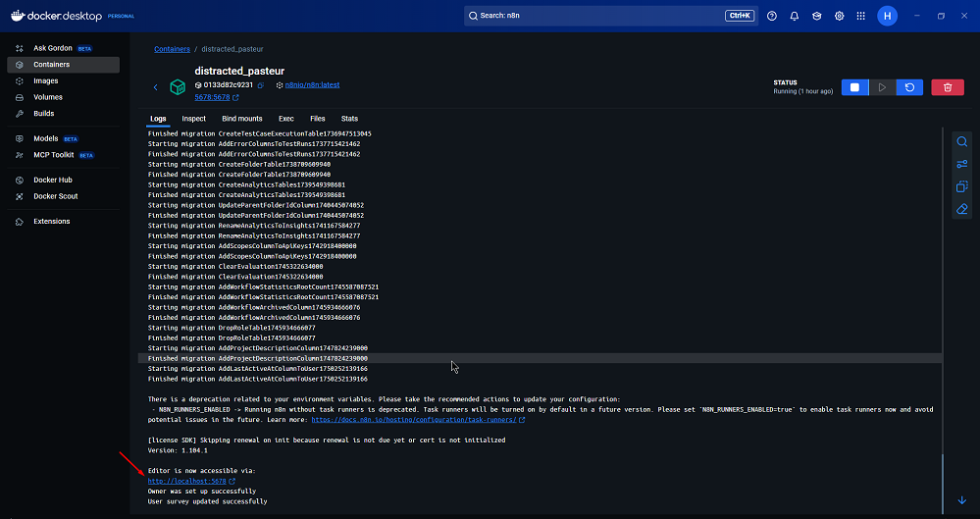Viewport: 980px width, 519px height.
Task: Switch to Exec tab
Action: (286, 118)
